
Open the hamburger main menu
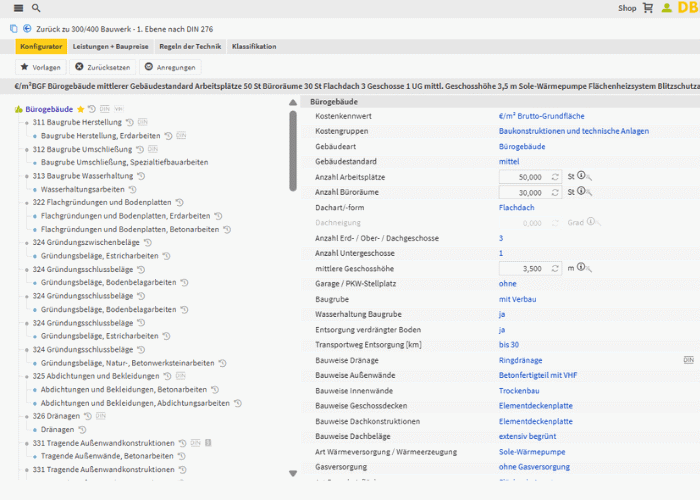coord(18,8)
